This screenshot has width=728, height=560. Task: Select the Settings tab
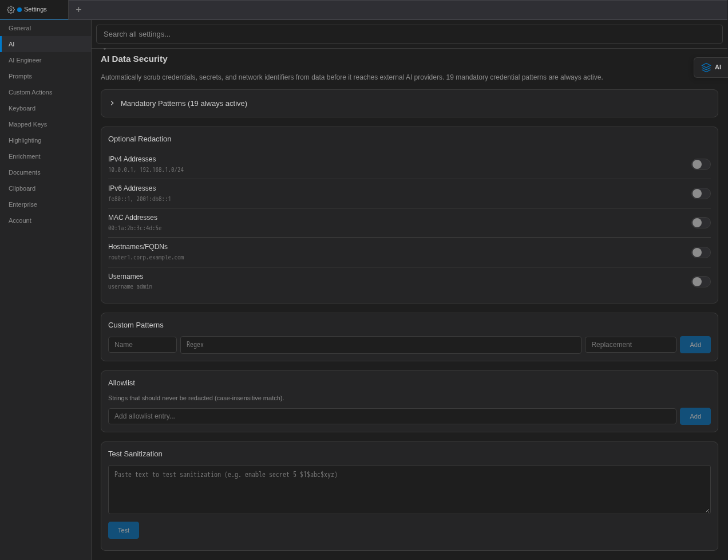(x=34, y=10)
